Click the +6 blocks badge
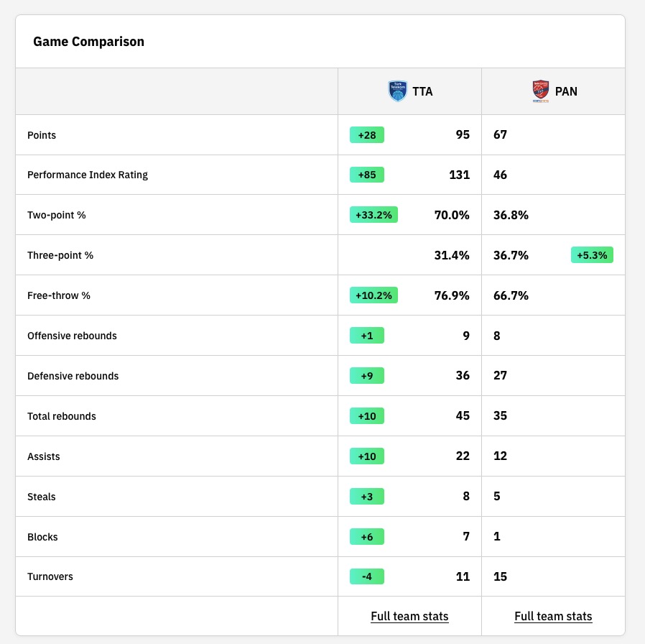This screenshot has height=644, width=645. click(x=367, y=536)
